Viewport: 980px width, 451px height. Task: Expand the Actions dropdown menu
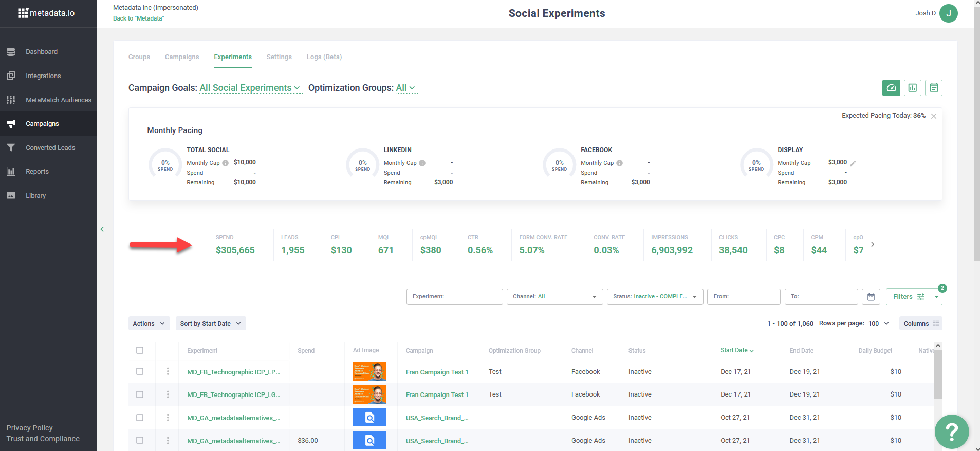(x=149, y=324)
